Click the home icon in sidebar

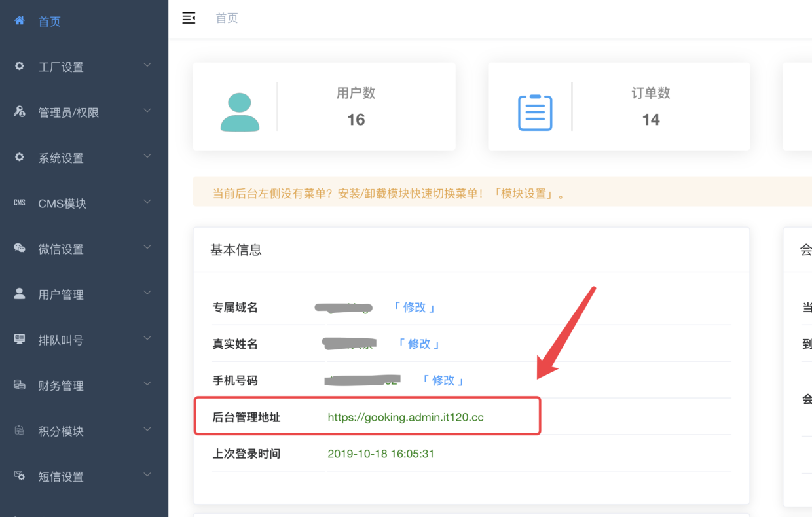click(x=20, y=20)
